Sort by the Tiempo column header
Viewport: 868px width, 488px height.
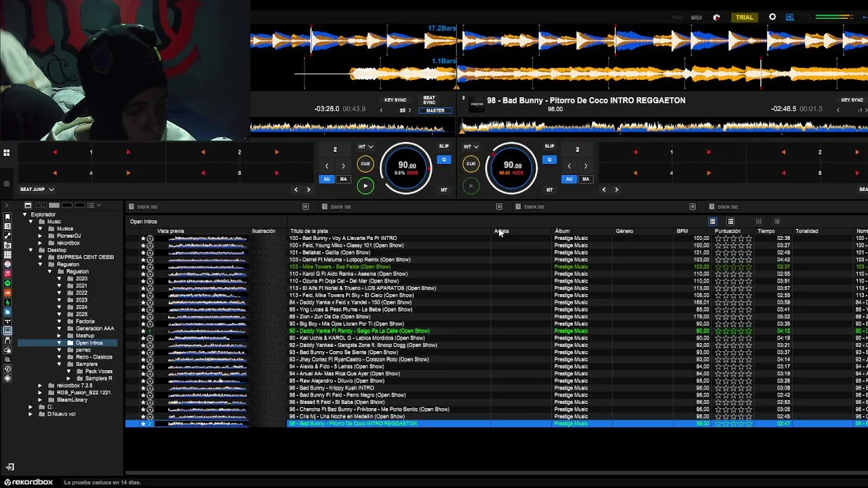coord(766,231)
